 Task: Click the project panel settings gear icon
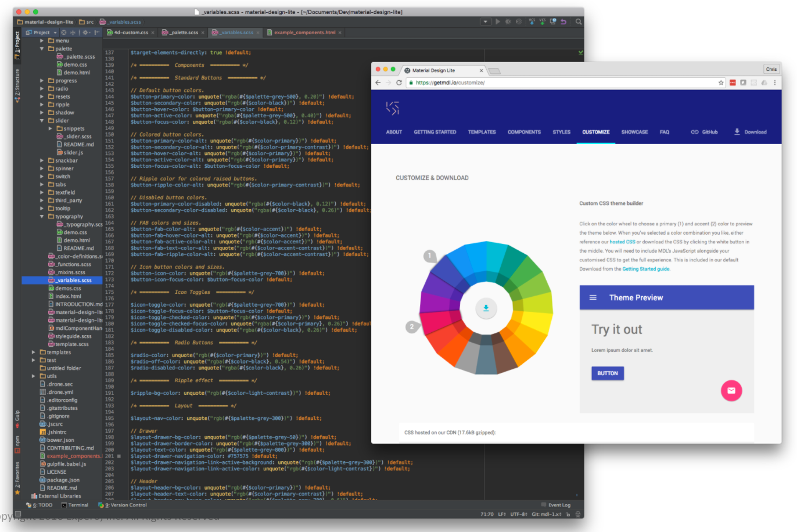click(87, 33)
